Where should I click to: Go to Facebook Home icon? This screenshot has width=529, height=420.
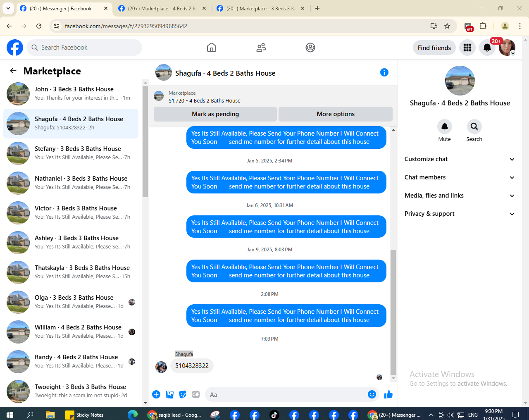point(212,48)
